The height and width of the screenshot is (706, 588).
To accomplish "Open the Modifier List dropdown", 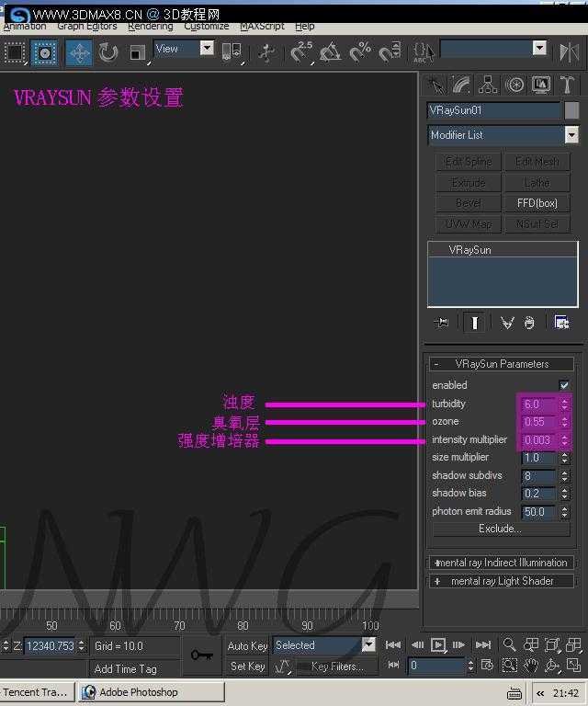I will pos(571,134).
